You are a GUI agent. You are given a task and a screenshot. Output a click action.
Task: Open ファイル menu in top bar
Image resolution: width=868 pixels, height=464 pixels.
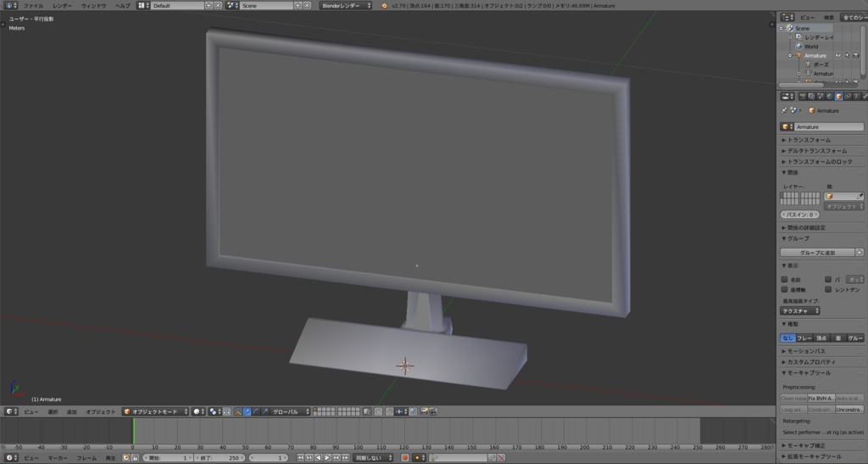pos(33,6)
